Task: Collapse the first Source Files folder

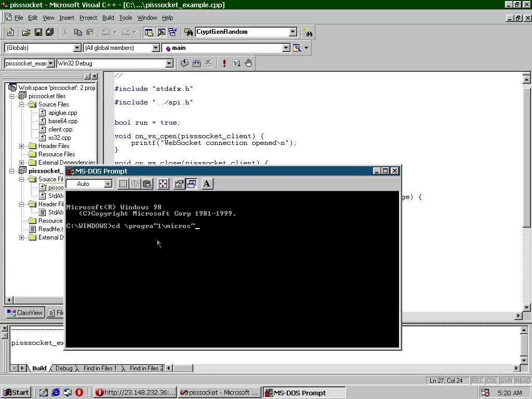Action: pyautogui.click(x=21, y=104)
